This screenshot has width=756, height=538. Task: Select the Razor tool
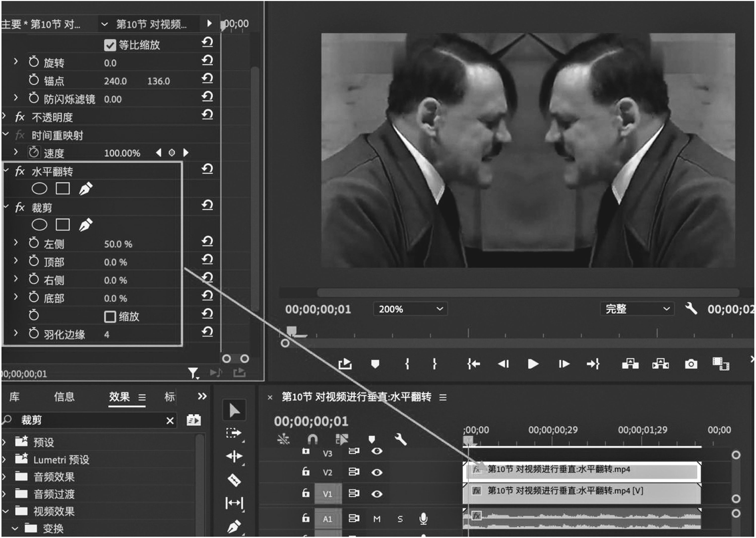click(234, 480)
